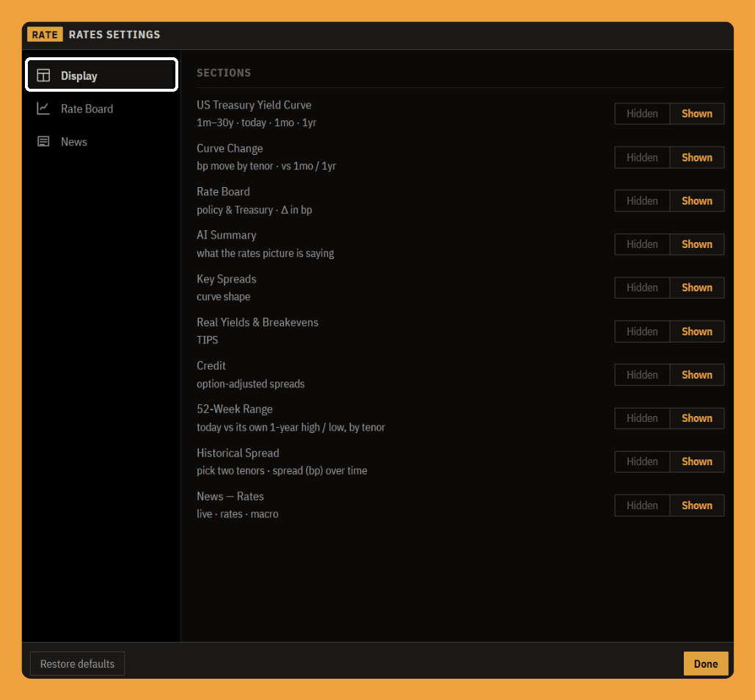Click the Key Spreads label
755x700 pixels.
226,279
